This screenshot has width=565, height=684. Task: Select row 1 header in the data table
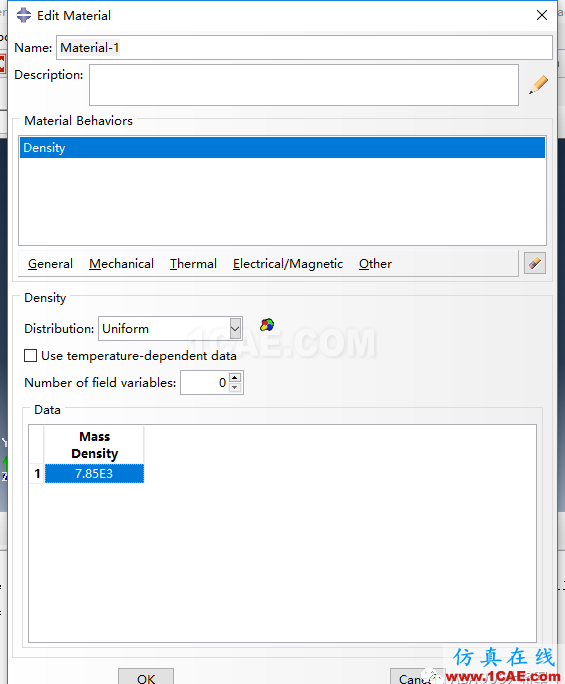tap(37, 474)
